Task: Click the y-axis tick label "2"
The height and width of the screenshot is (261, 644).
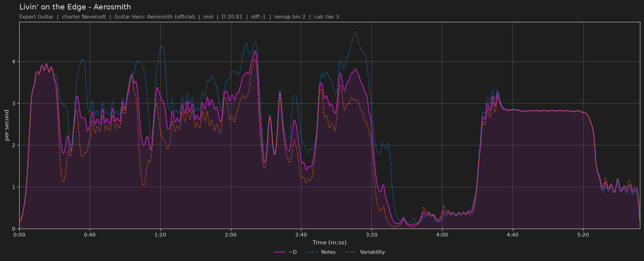Action: [x=14, y=145]
